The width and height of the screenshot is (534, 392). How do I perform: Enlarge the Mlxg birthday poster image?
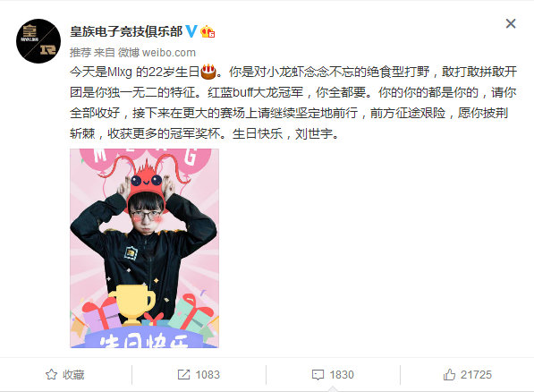[x=144, y=248]
